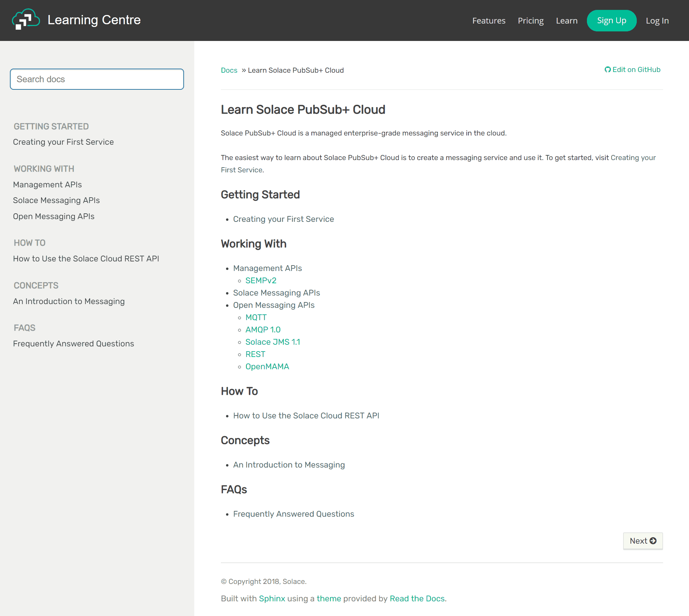Click the Concepts section heading
Image resolution: width=689 pixels, height=616 pixels.
[245, 440]
